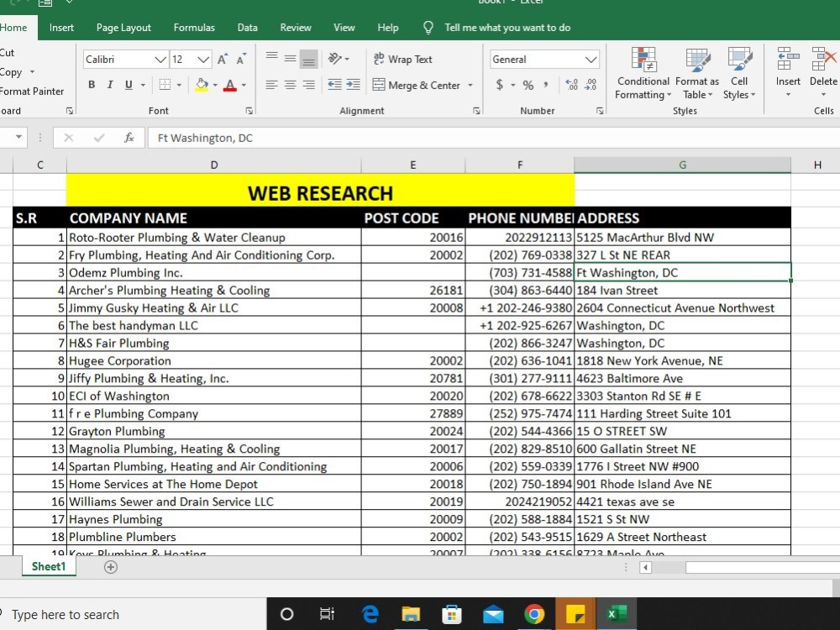This screenshot has height=630, width=840.
Task: Open Format as Table gallery
Action: click(697, 73)
